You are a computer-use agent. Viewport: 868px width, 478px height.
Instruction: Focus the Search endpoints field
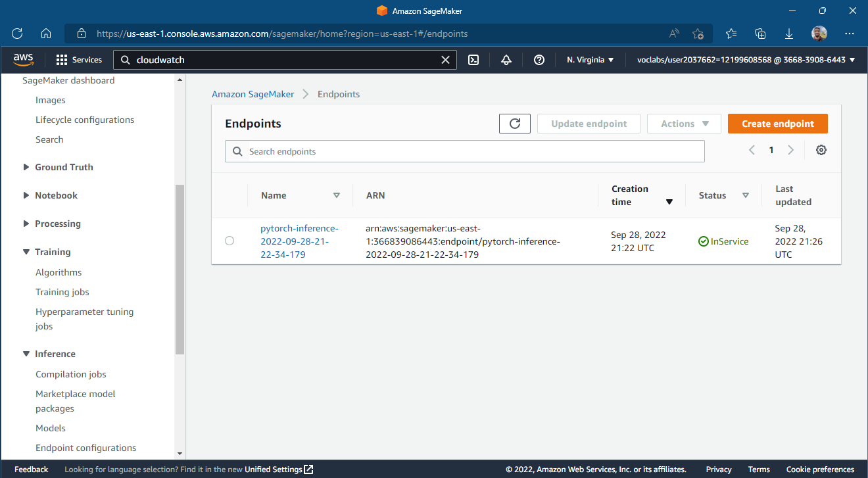point(465,151)
